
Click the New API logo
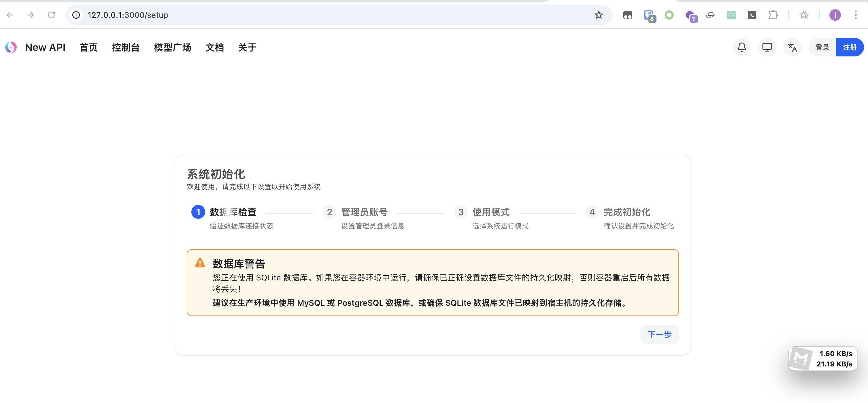[11, 47]
